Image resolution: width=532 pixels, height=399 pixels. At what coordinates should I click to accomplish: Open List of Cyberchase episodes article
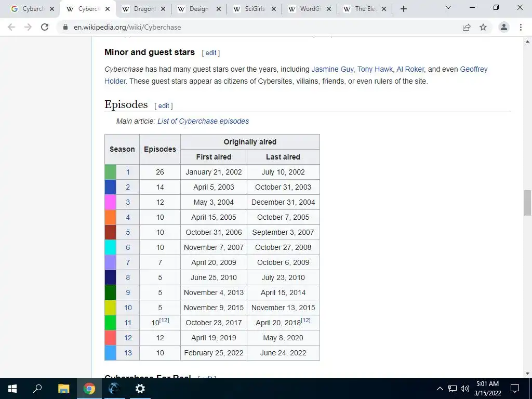pos(203,121)
